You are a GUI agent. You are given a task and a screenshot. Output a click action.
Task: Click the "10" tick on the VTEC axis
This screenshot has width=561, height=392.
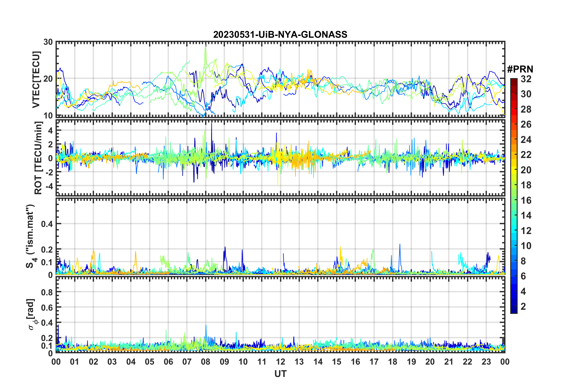coord(48,116)
